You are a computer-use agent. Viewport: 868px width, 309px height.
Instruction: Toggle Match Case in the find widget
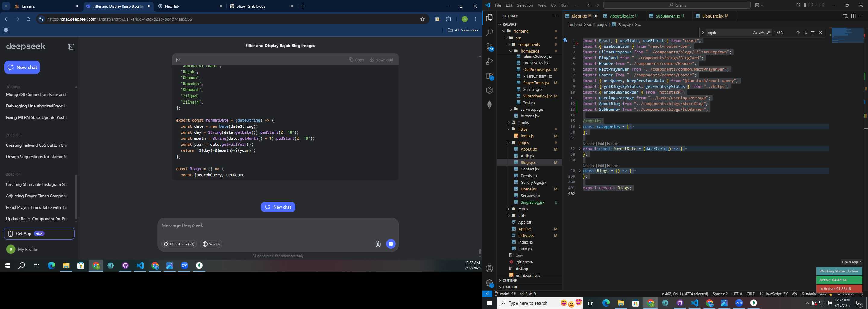point(755,33)
